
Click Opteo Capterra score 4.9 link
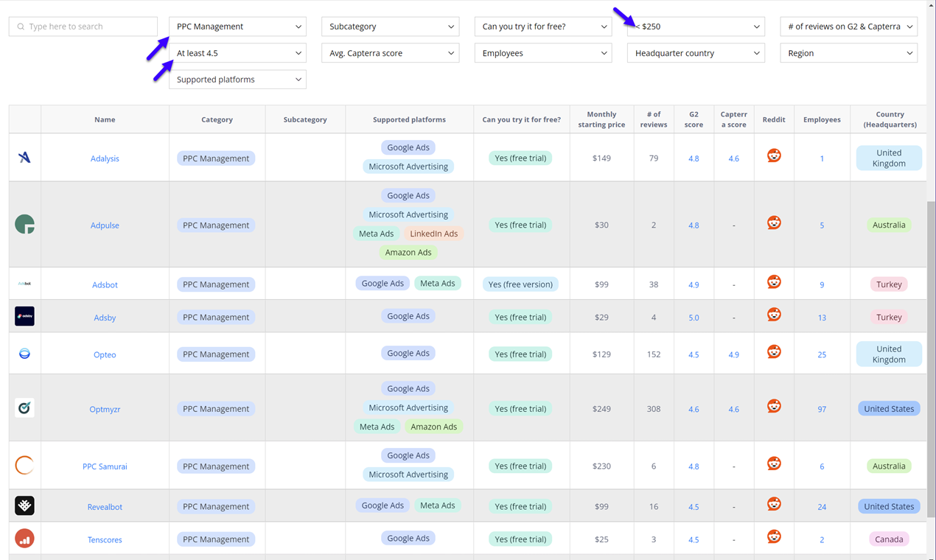(x=733, y=354)
